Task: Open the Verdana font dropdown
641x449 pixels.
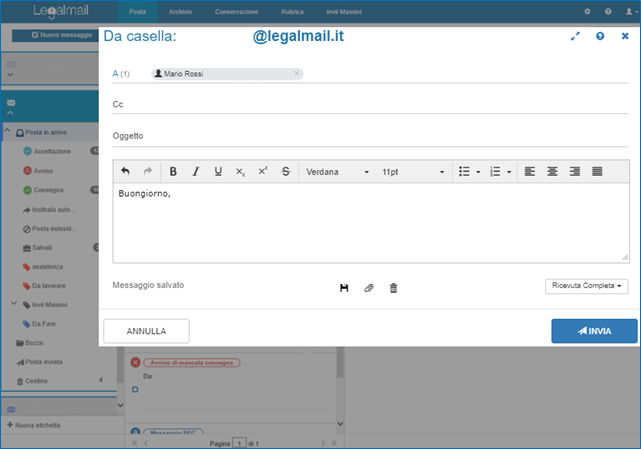Action: 338,172
